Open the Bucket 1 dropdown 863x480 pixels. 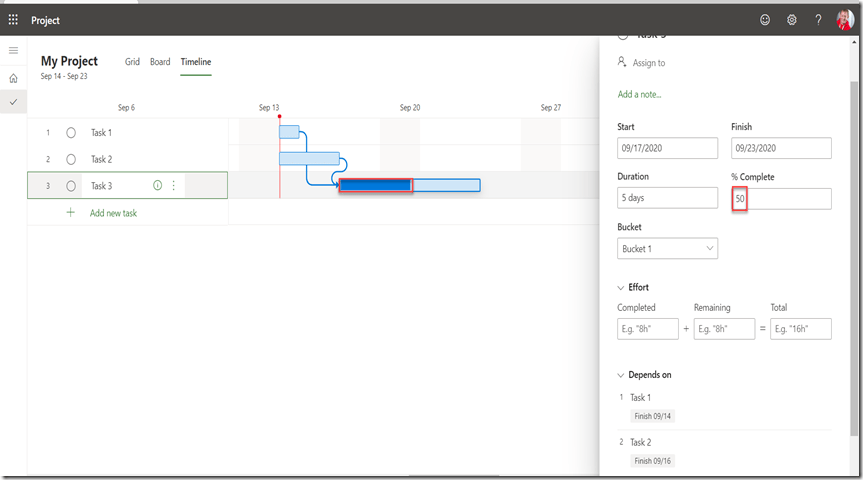point(667,248)
